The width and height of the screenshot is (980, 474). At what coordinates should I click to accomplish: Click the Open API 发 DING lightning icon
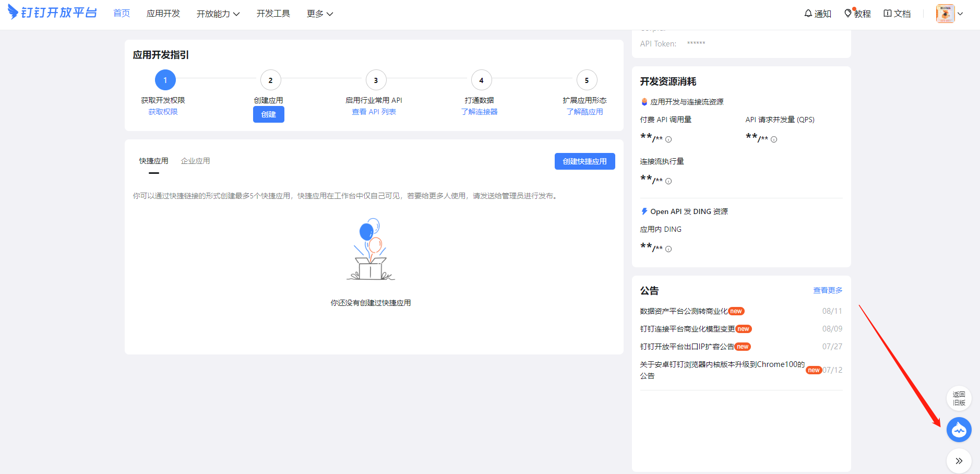(x=644, y=211)
